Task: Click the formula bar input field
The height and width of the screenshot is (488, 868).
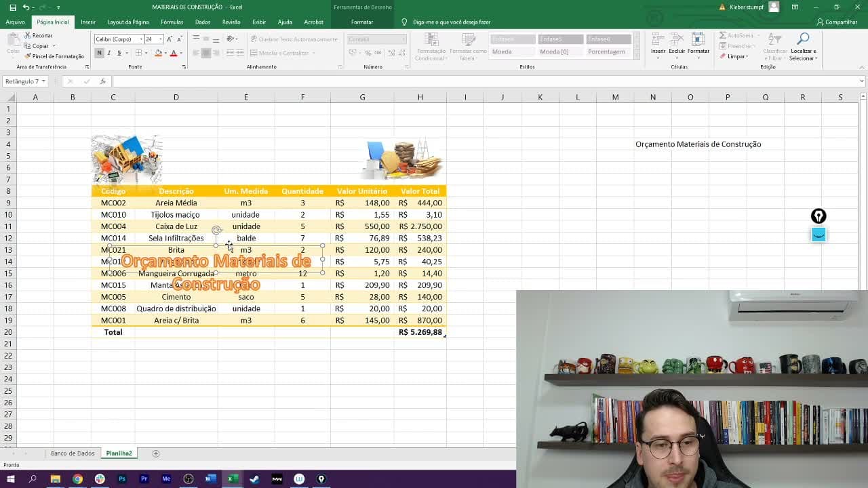Action: (x=485, y=81)
